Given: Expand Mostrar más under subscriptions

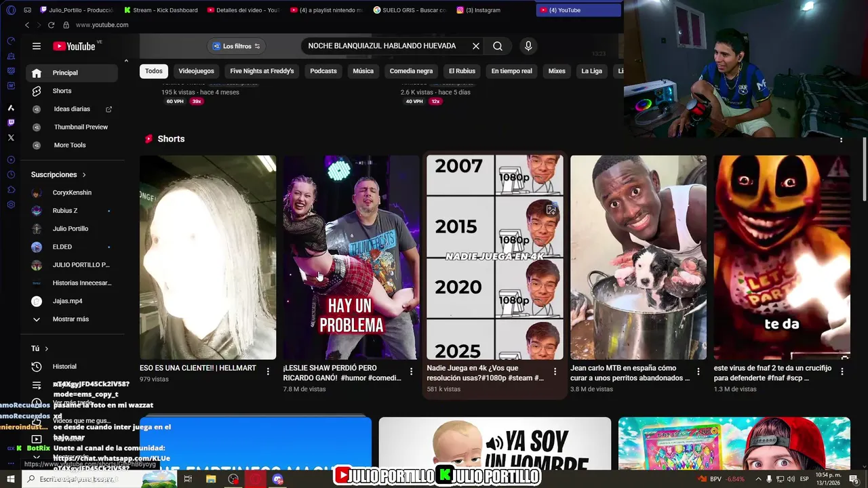Looking at the screenshot, I should click(x=71, y=319).
